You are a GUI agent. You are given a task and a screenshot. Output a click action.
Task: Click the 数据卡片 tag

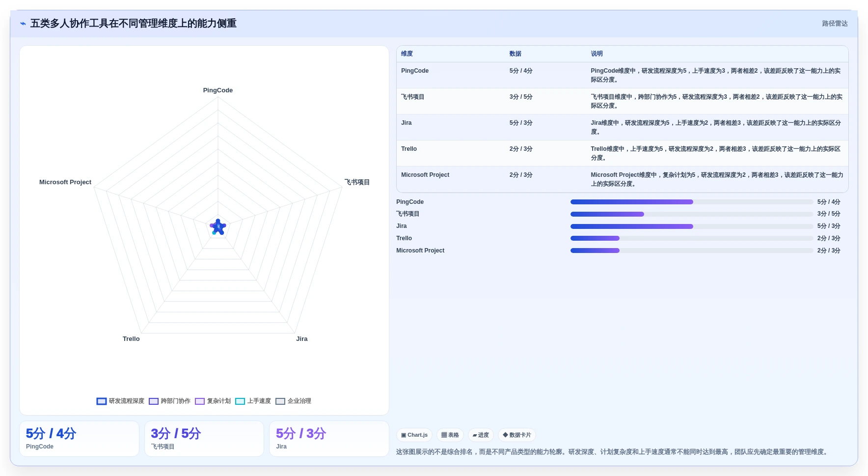click(x=517, y=435)
